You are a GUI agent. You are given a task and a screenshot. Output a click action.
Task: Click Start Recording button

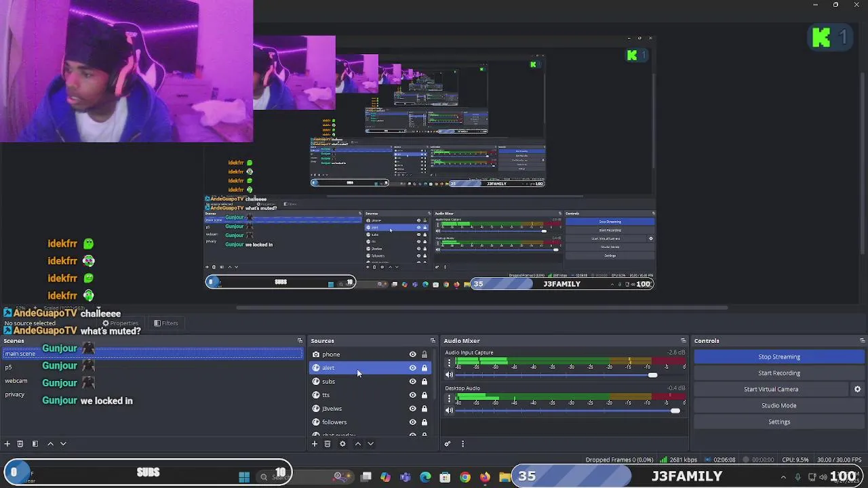779,373
